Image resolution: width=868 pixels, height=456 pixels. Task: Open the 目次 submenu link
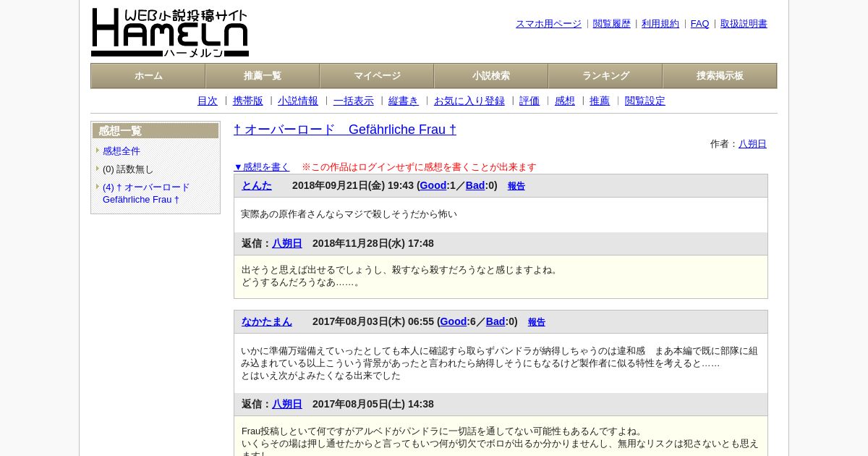pyautogui.click(x=208, y=101)
